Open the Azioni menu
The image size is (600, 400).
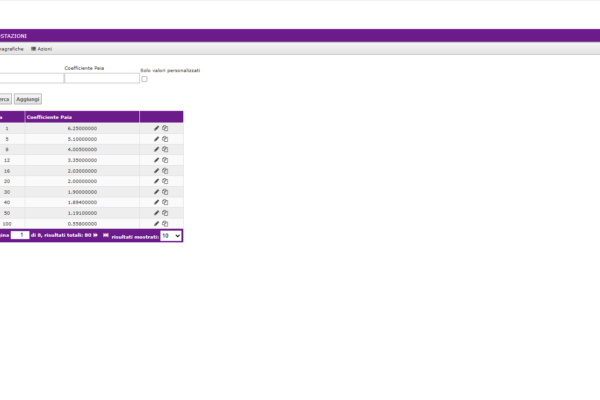41,48
